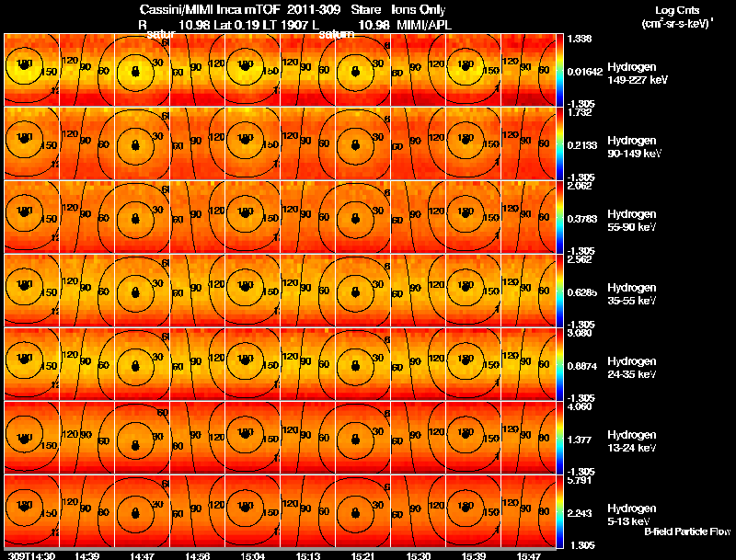The image size is (736, 560).
Task: Select the Hydrogen 35-55 keV label
Action: pos(632,294)
